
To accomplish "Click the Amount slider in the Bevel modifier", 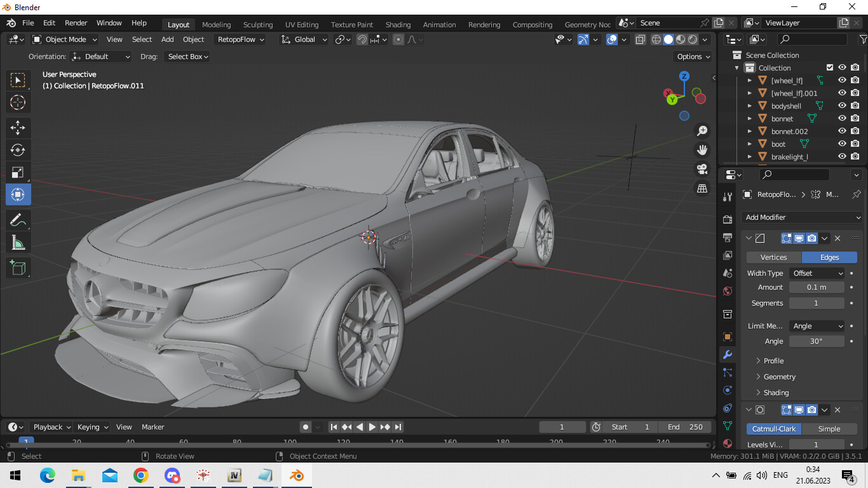I will click(817, 287).
